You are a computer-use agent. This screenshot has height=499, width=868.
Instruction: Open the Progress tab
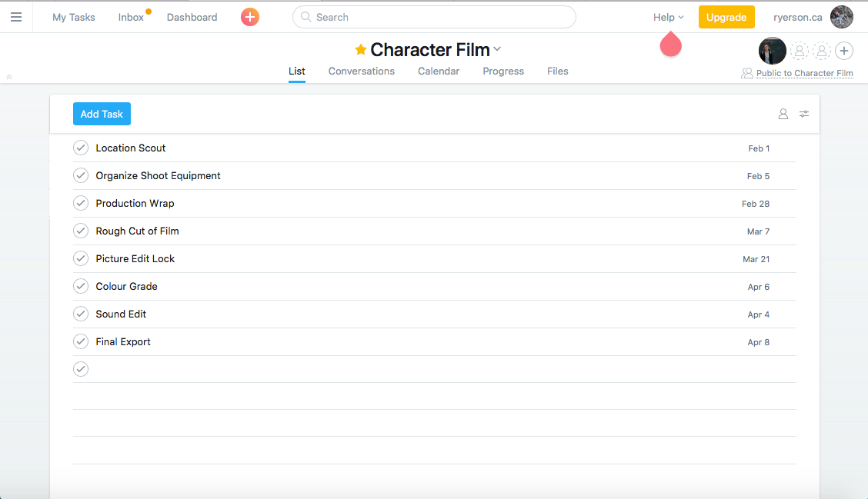tap(503, 71)
